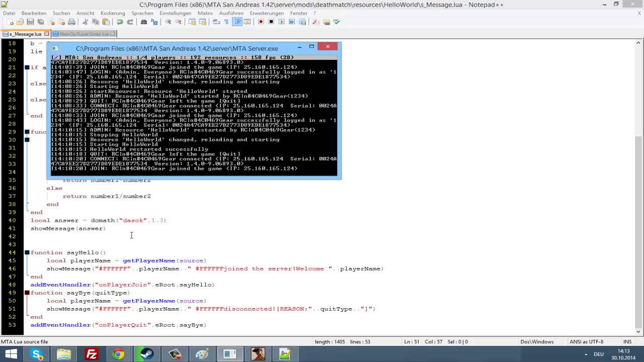644x362 pixels.
Task: Open Google Chrome from the taskbar
Action: (118, 354)
